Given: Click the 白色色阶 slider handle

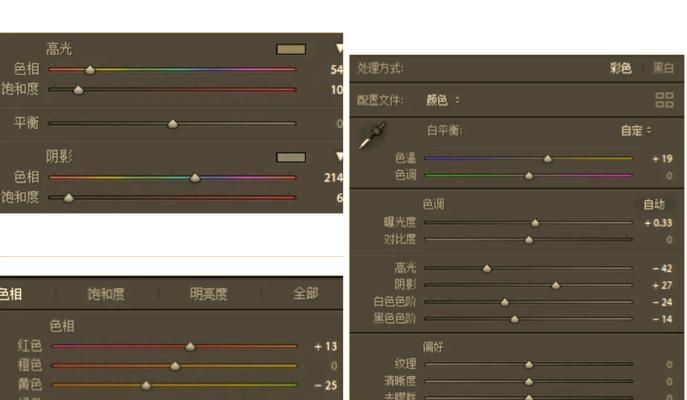Looking at the screenshot, I should 505,302.
